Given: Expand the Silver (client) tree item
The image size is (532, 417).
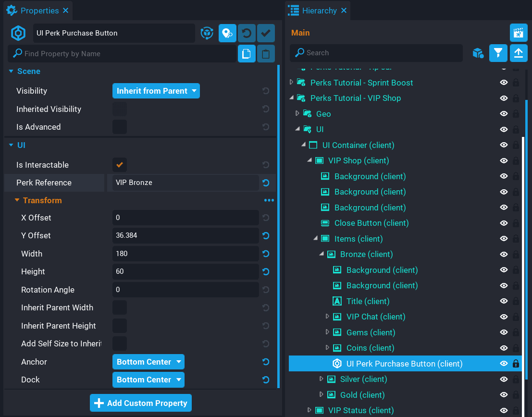Looking at the screenshot, I should click(x=322, y=379).
